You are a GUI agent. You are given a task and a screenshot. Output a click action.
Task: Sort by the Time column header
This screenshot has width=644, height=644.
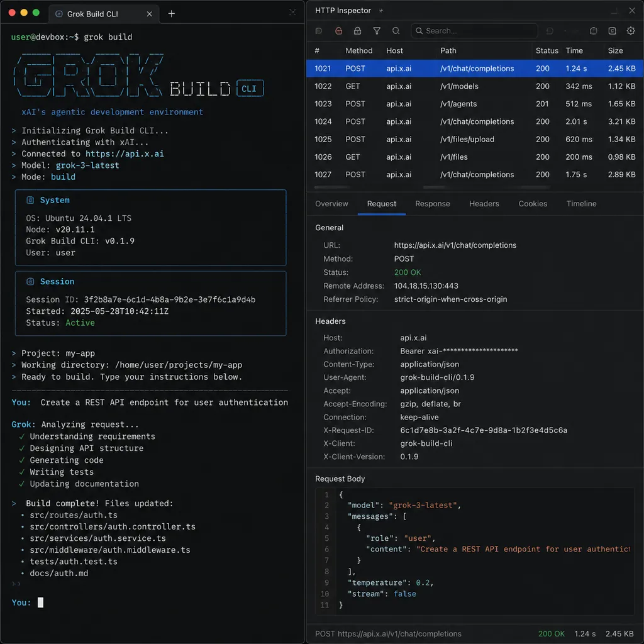574,50
